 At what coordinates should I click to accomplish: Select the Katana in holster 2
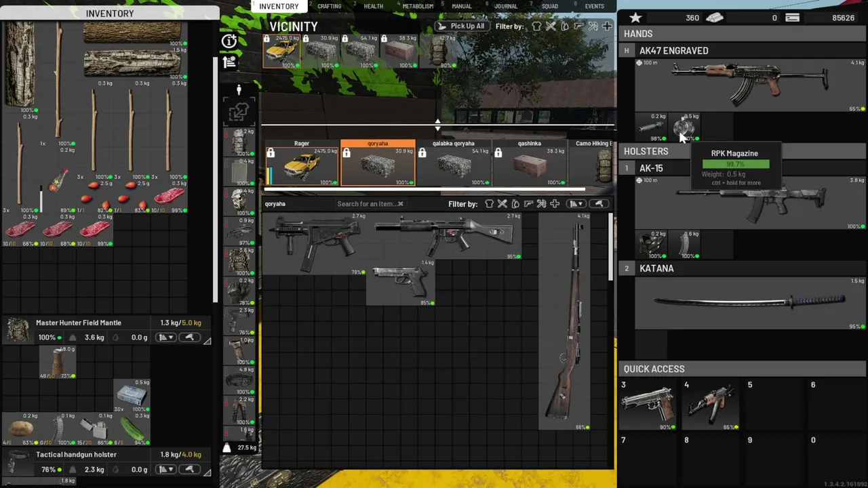click(x=749, y=302)
